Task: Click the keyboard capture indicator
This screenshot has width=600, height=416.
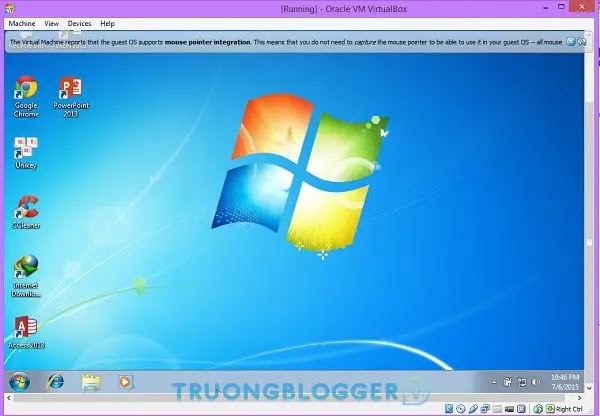Action: [x=550, y=409]
